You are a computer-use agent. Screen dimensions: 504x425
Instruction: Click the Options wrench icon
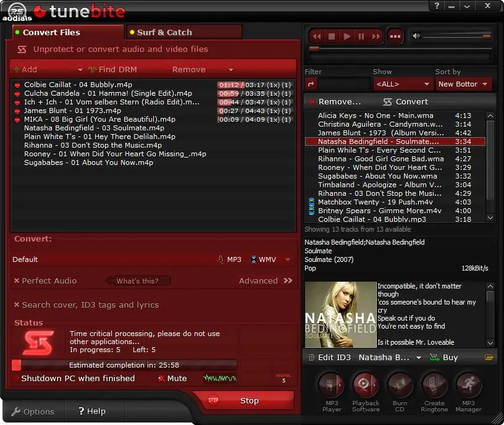point(15,411)
